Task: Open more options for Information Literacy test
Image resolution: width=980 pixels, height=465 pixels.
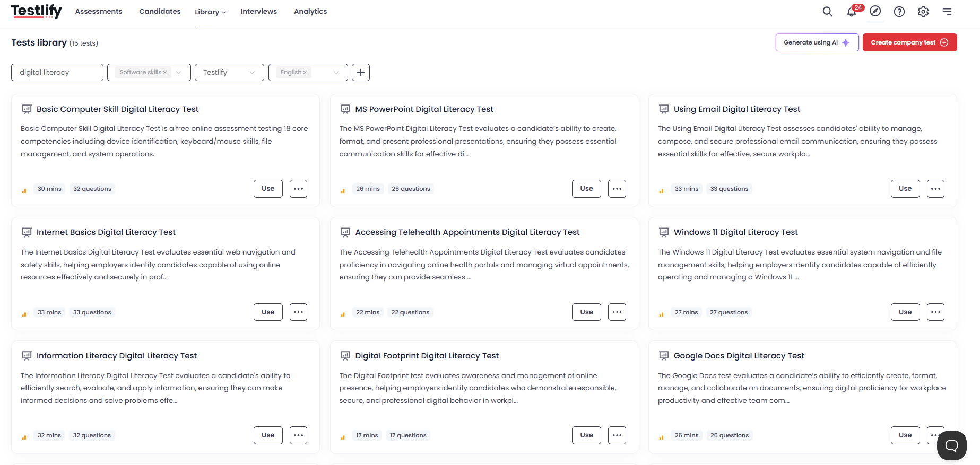Action: (x=298, y=435)
